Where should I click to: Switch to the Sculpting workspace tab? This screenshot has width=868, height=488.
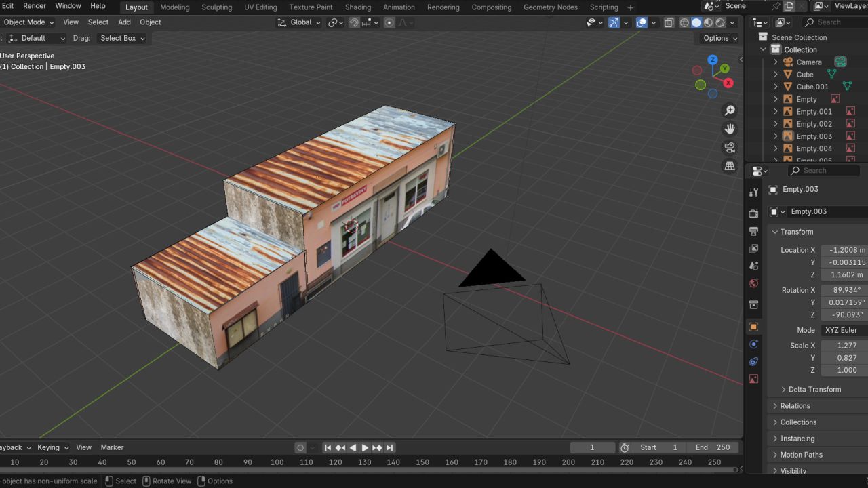pyautogui.click(x=216, y=7)
